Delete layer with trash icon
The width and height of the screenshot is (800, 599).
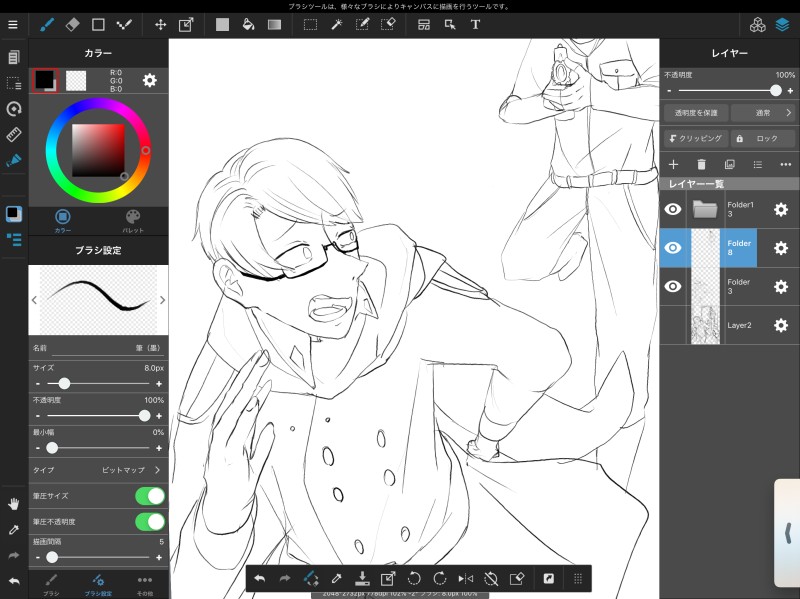coord(702,164)
